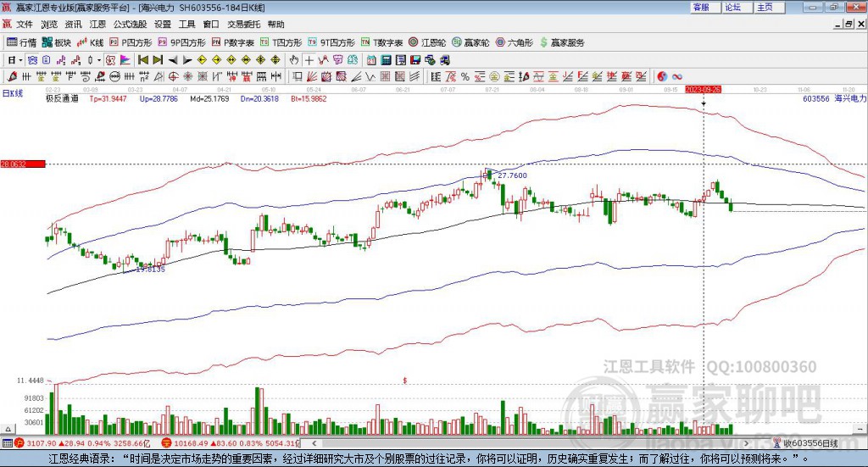Image resolution: width=868 pixels, height=467 pixels.
Task: Step chart right with black right arrow
Action: (187, 60)
